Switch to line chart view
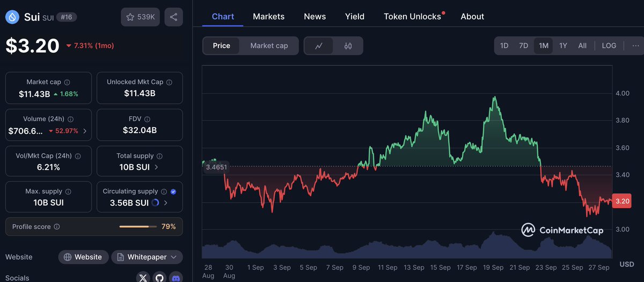This screenshot has width=644, height=282. tap(319, 46)
